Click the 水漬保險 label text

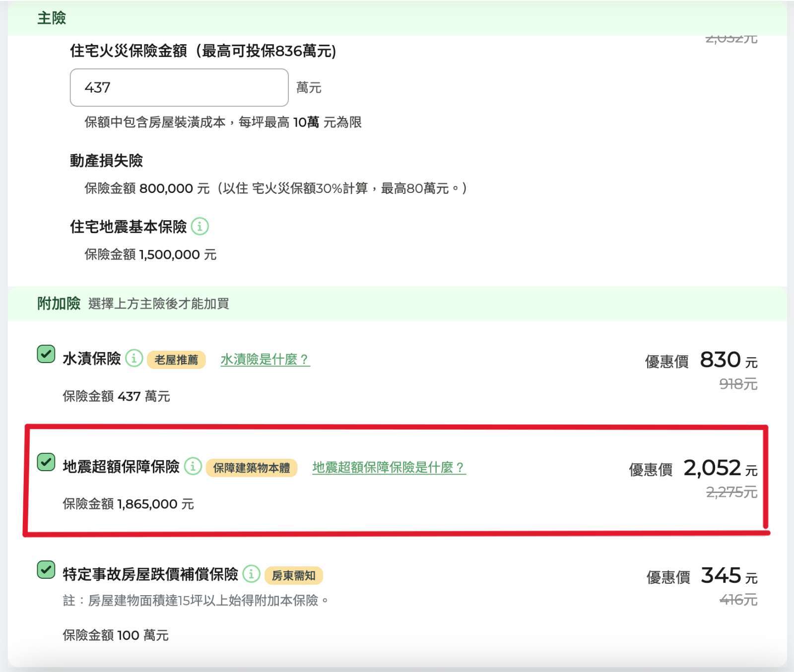(92, 359)
